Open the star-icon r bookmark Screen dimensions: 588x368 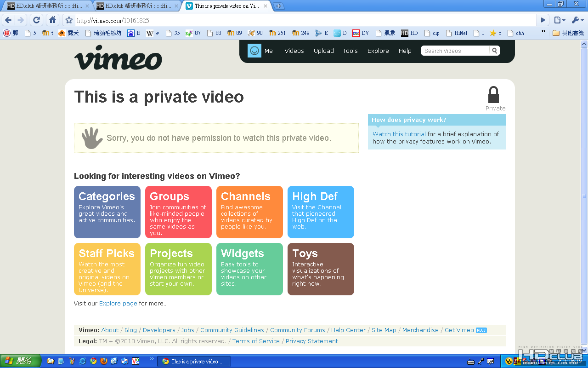click(495, 33)
